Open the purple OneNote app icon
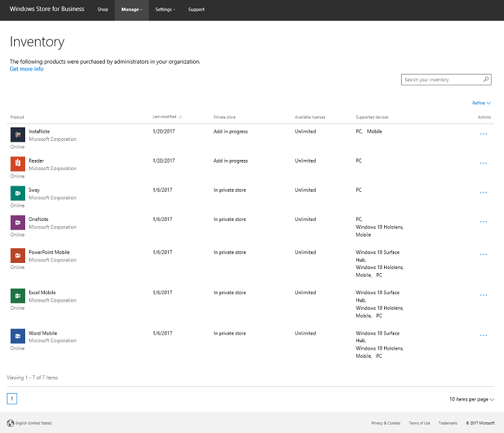Screen dimensions: 504x433 pos(18,222)
